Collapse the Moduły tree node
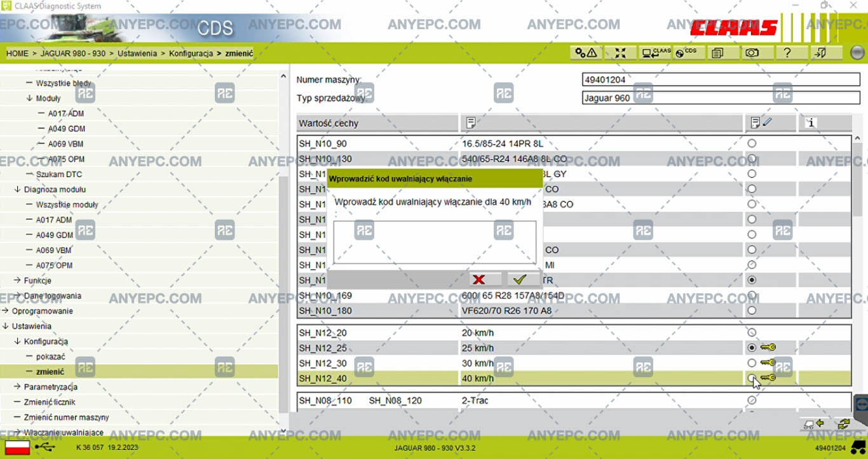The image size is (868, 459). (29, 98)
